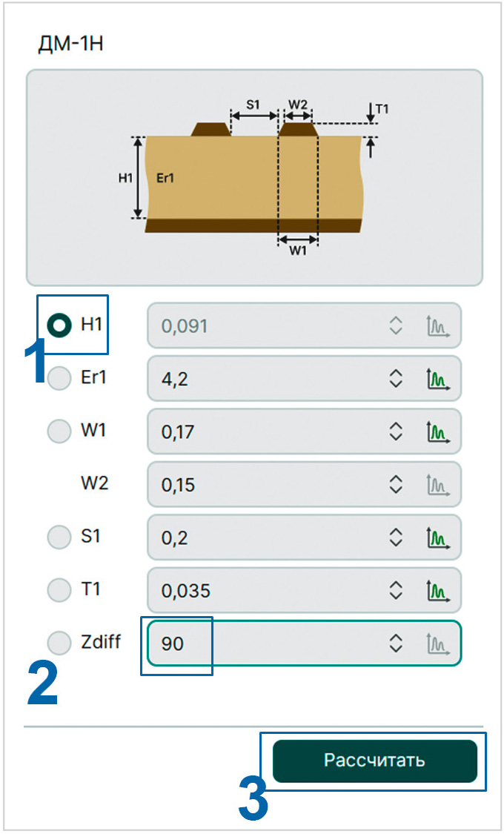Click the Рассчитать button

point(375,761)
